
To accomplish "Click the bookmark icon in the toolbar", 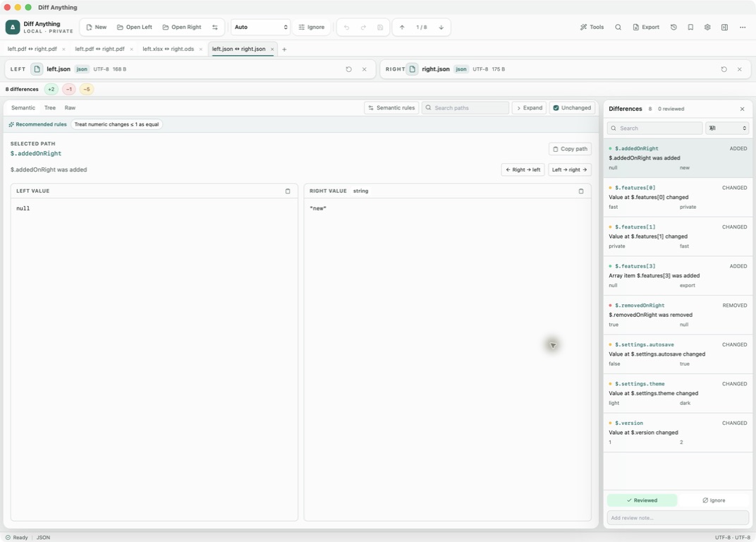I will (690, 27).
